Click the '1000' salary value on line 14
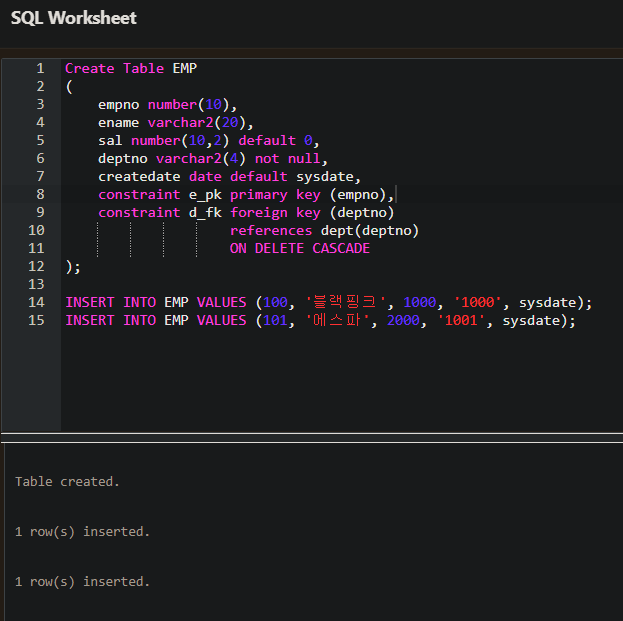Viewport: 623px width, 621px height. point(420,302)
